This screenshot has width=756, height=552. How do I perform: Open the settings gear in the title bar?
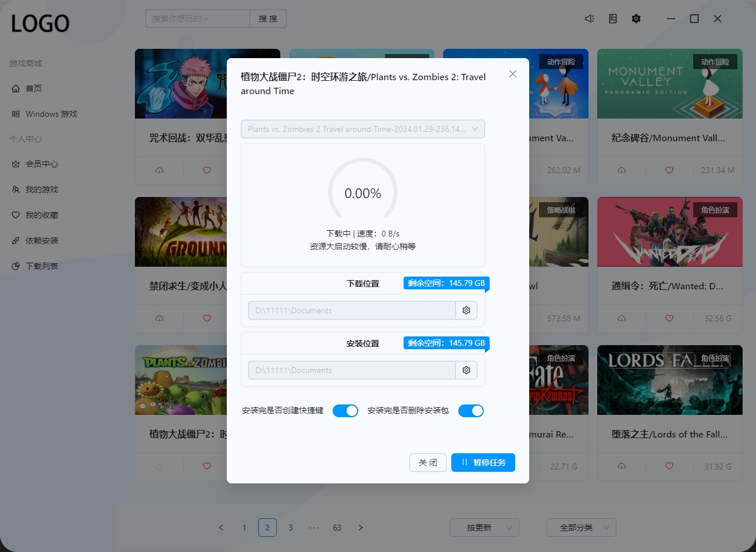point(636,19)
